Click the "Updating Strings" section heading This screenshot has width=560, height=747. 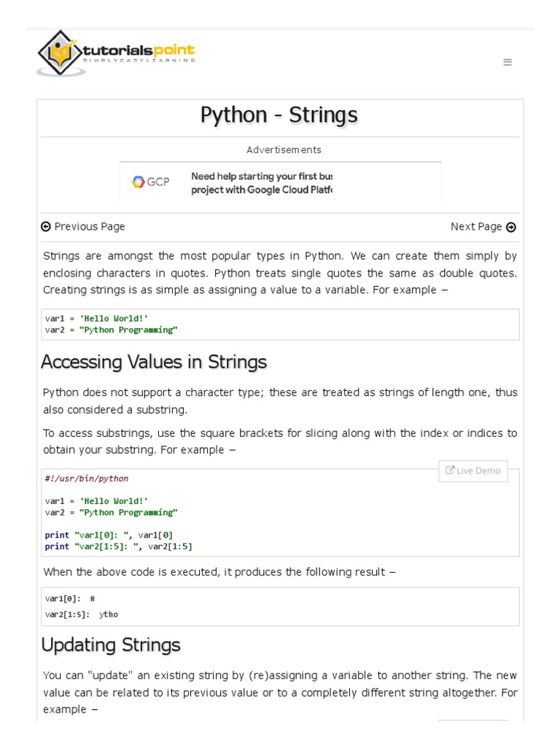(111, 645)
